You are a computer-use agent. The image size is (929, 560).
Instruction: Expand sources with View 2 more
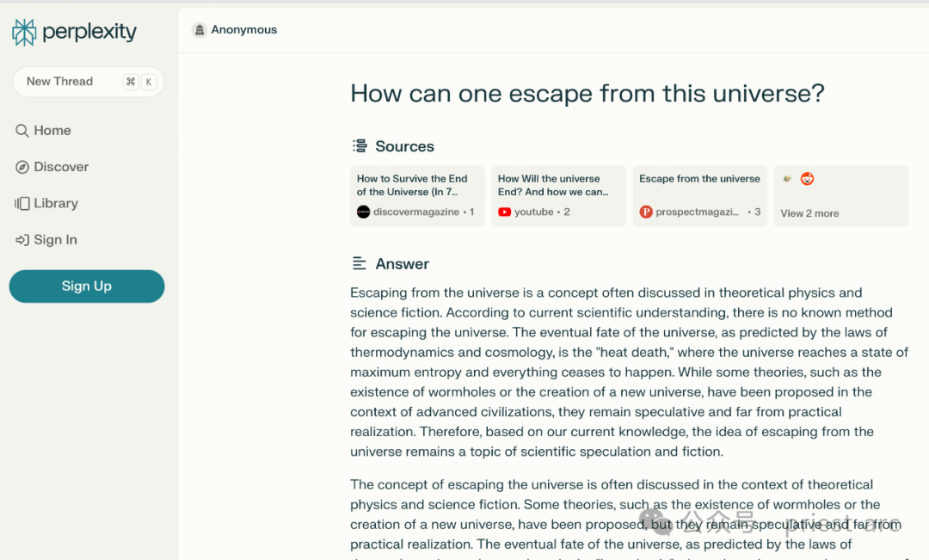[x=809, y=213]
